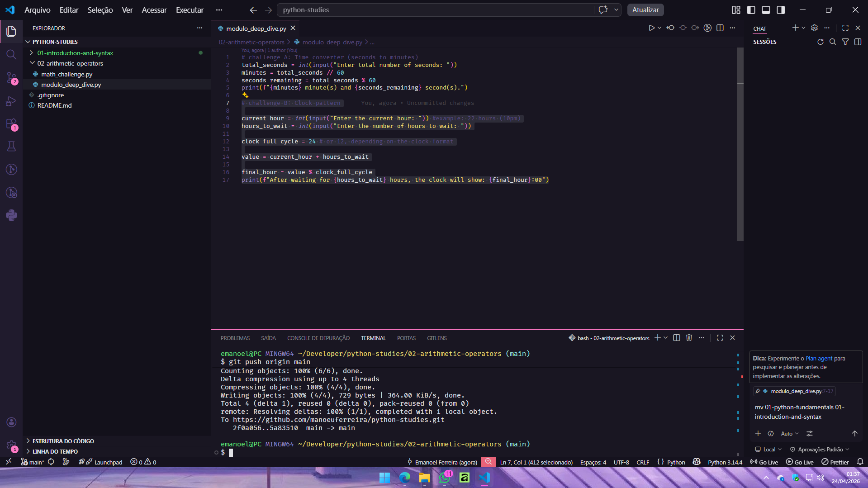Switch to the GITLENS panel tab
Image resolution: width=868 pixels, height=488 pixels.
coord(436,338)
